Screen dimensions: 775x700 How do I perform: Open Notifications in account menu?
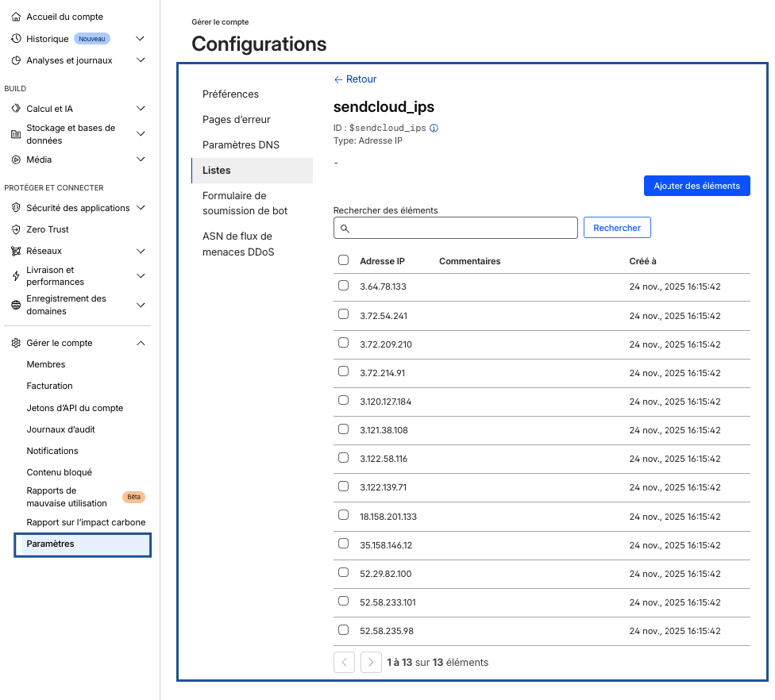[x=52, y=451]
